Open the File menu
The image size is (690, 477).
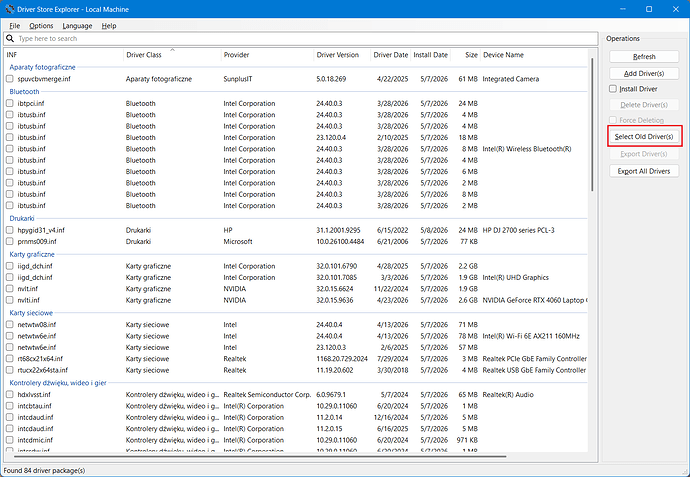click(x=15, y=26)
